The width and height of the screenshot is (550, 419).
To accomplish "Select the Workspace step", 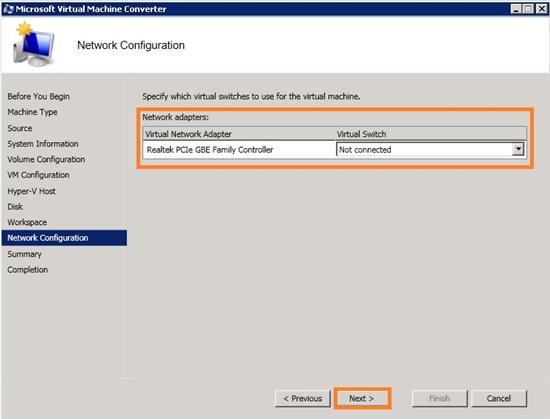I will (27, 222).
